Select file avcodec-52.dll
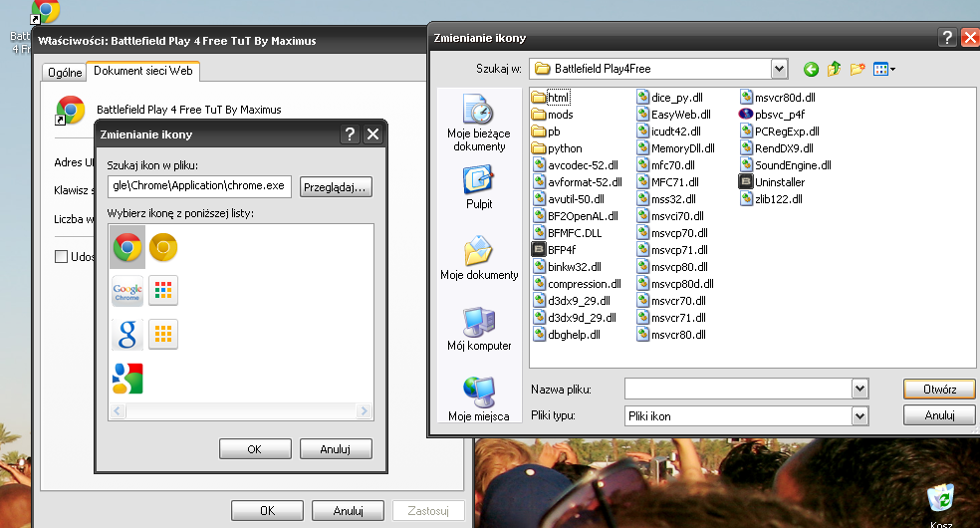This screenshot has width=980, height=528. tap(576, 165)
